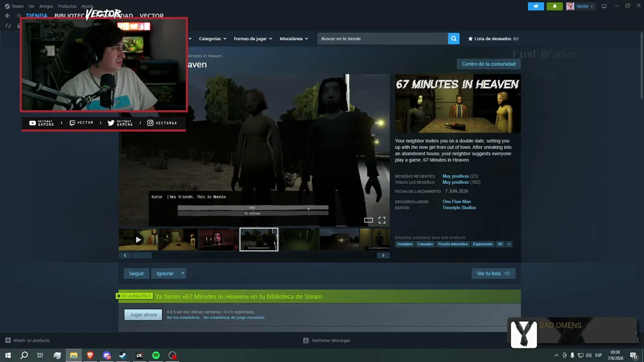Open all reviews Muy positivas link

455,183
